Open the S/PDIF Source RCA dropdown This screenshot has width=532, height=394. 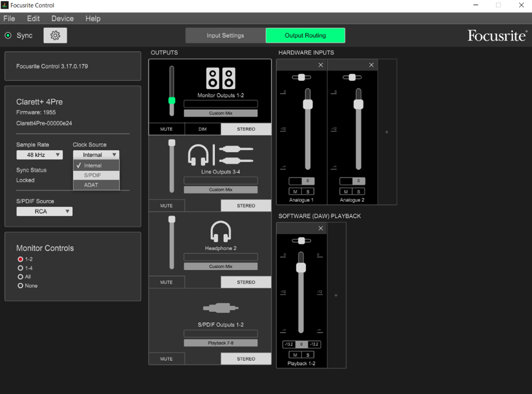(44, 211)
